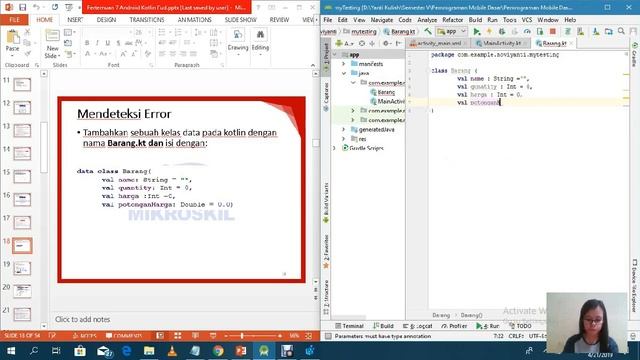This screenshot has width=640, height=360.
Task: Open the app run configuration dropdown
Action: tap(451, 31)
